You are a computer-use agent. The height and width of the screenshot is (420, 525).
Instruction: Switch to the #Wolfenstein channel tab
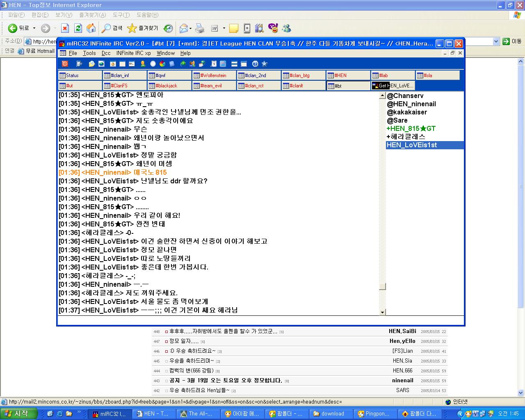214,75
